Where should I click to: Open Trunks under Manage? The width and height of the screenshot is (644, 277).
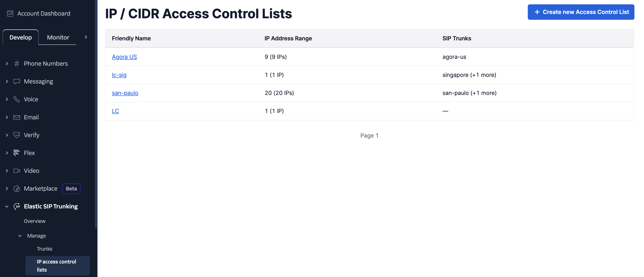click(44, 249)
